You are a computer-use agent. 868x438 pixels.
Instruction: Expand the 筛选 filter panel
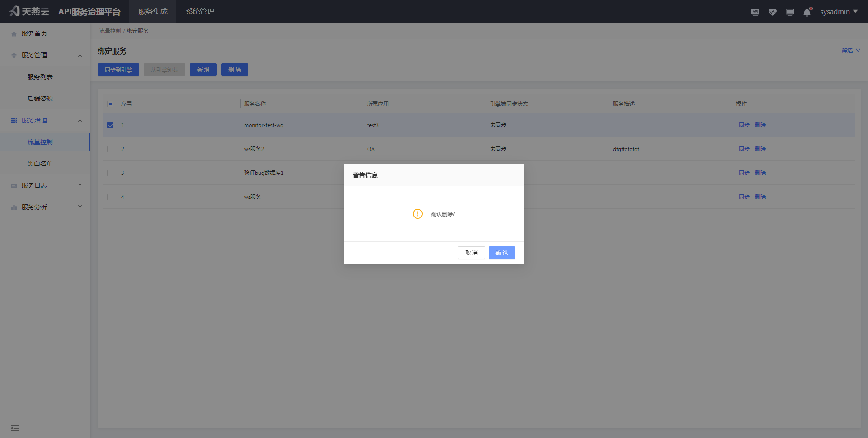point(850,51)
